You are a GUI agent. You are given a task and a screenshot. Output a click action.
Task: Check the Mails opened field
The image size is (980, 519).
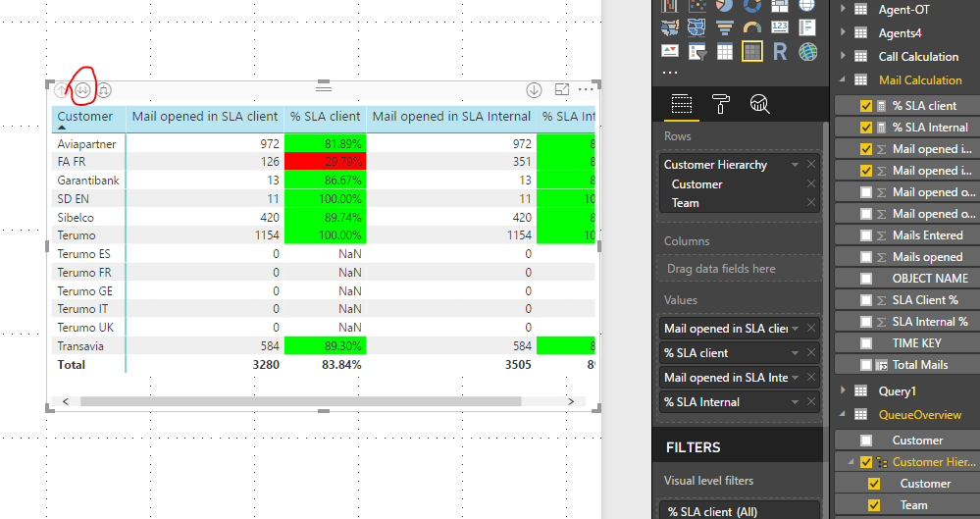click(x=865, y=257)
